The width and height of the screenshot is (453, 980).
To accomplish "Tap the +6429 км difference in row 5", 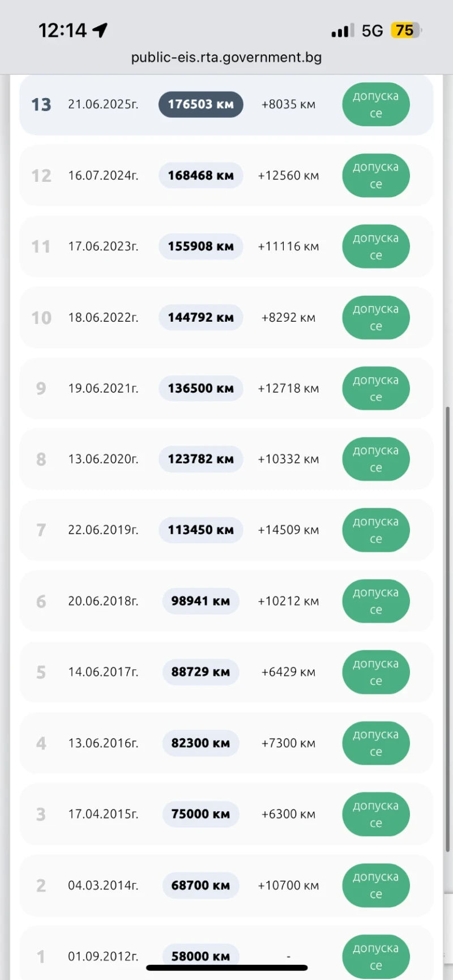I will (288, 672).
